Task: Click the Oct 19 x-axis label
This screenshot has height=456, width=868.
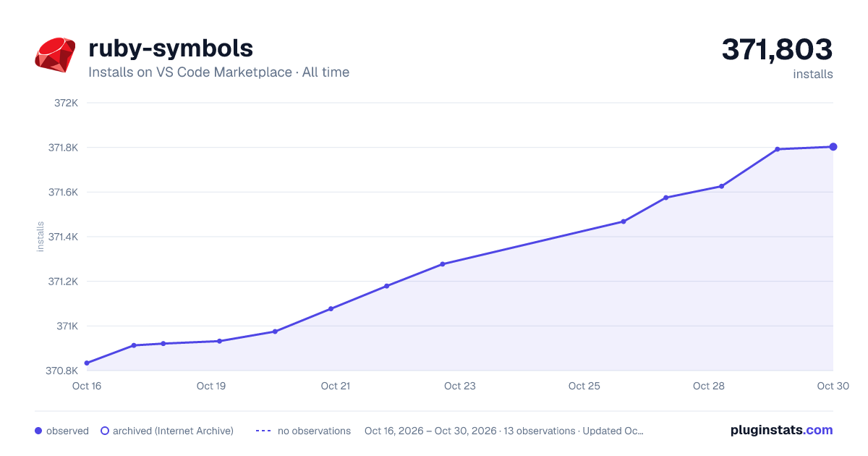Action: pyautogui.click(x=211, y=386)
